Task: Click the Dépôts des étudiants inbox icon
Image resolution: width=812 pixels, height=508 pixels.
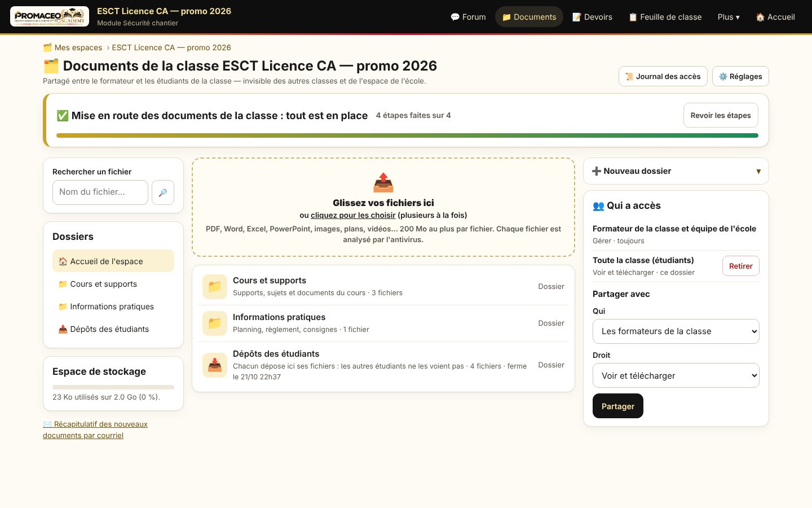Action: 215,365
